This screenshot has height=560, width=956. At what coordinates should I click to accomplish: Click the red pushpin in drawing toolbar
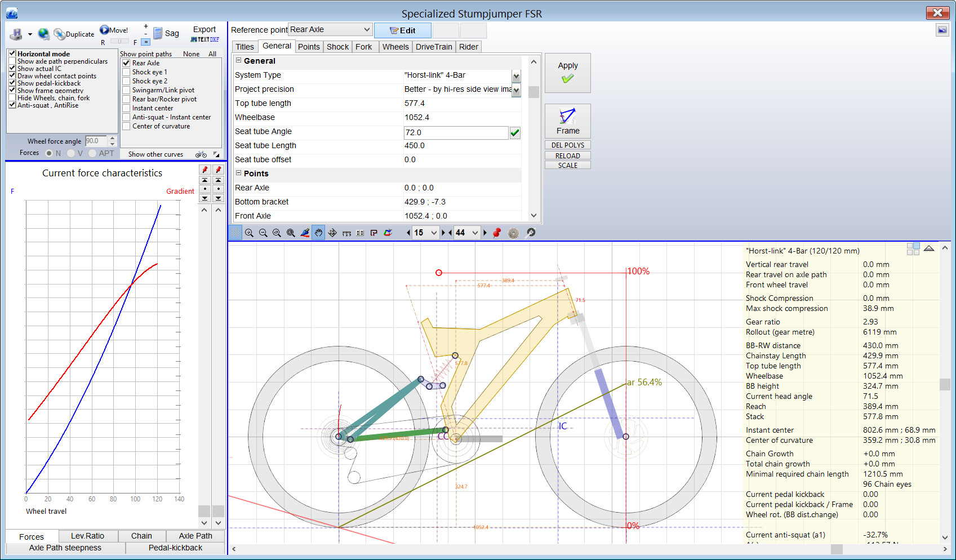click(497, 233)
